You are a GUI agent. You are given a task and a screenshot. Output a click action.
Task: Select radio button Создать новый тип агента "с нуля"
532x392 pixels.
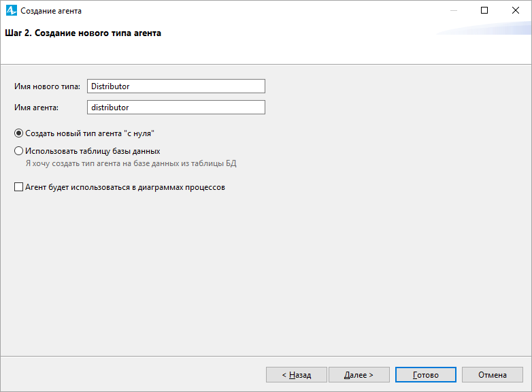[18, 133]
